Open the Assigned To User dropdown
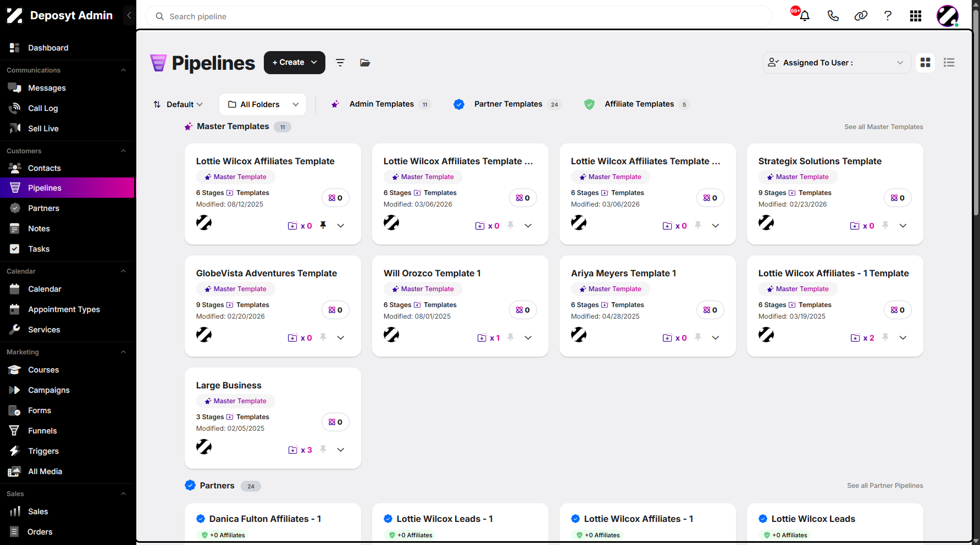 pyautogui.click(x=837, y=63)
